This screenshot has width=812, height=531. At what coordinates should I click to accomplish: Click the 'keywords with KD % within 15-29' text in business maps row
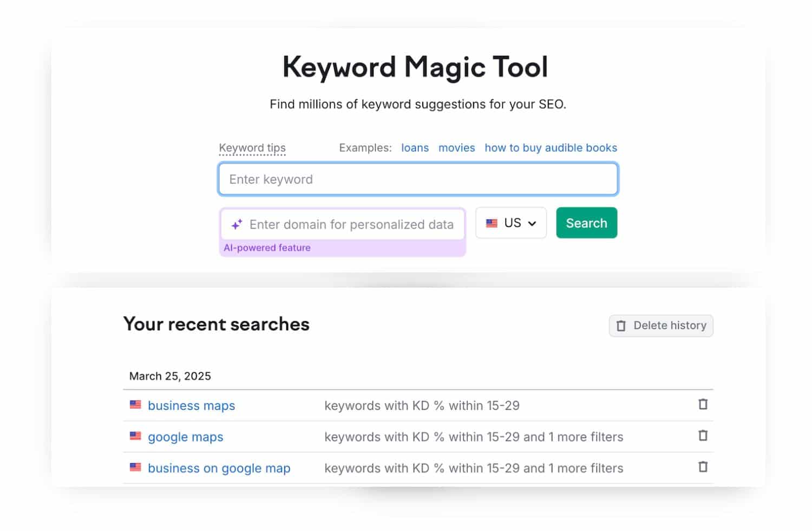coord(422,406)
